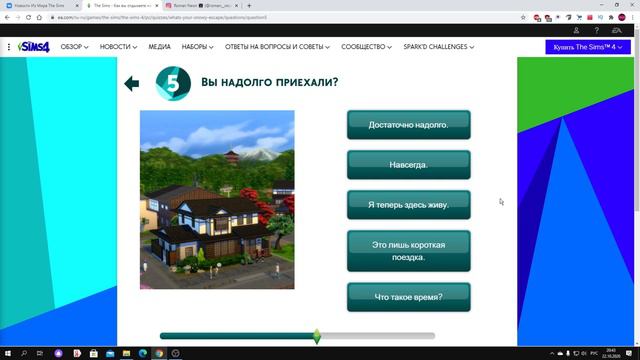Go to browser home page icon
This screenshot has width=640, height=360.
[x=39, y=18]
